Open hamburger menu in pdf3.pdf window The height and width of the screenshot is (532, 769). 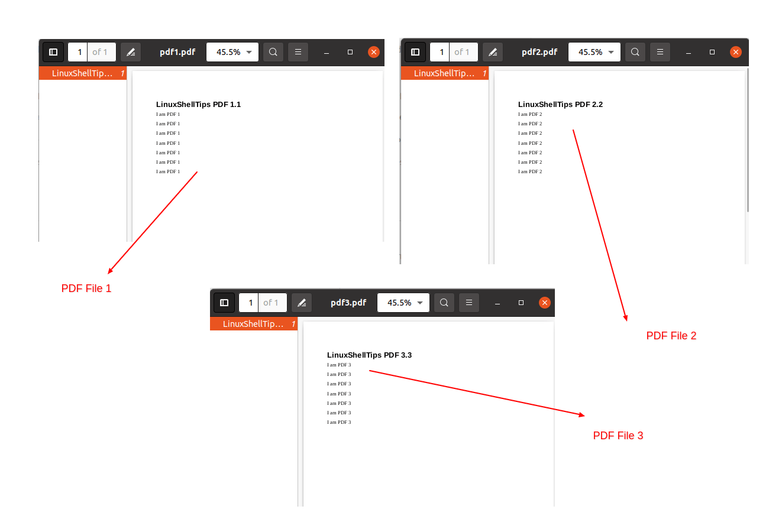coord(469,303)
